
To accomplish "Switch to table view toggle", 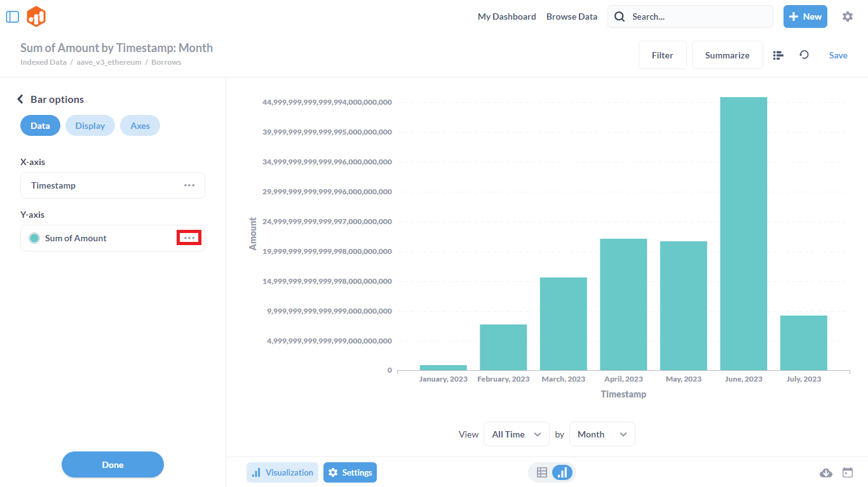I will [x=542, y=472].
